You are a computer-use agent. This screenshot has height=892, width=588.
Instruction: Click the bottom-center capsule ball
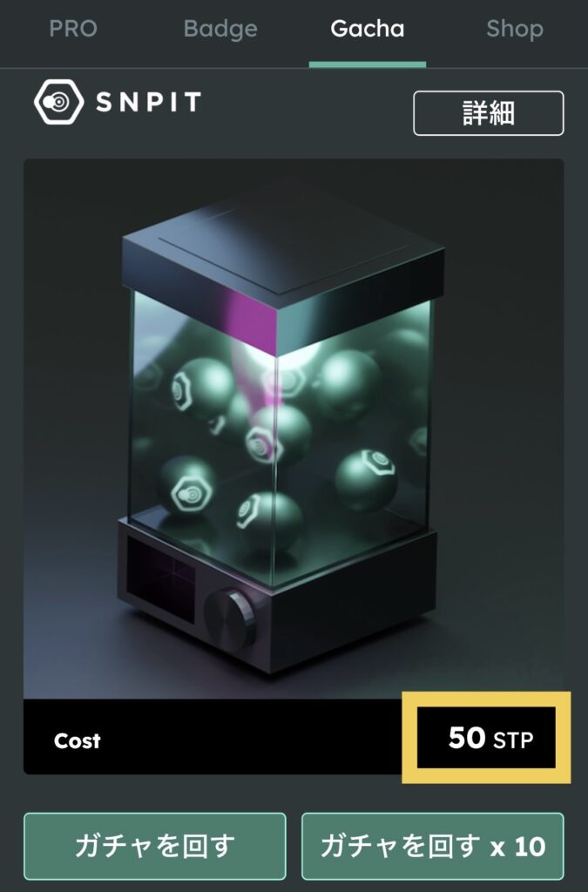point(269,521)
